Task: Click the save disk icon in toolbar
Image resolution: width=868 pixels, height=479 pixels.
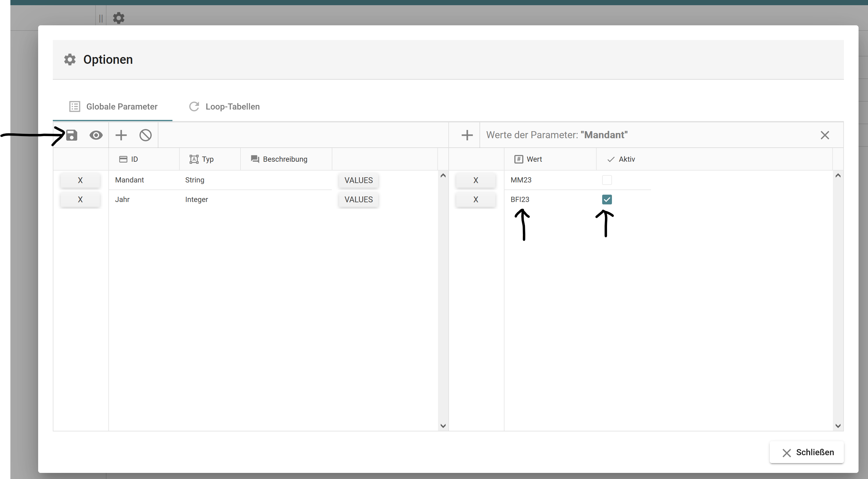Action: pyautogui.click(x=71, y=135)
